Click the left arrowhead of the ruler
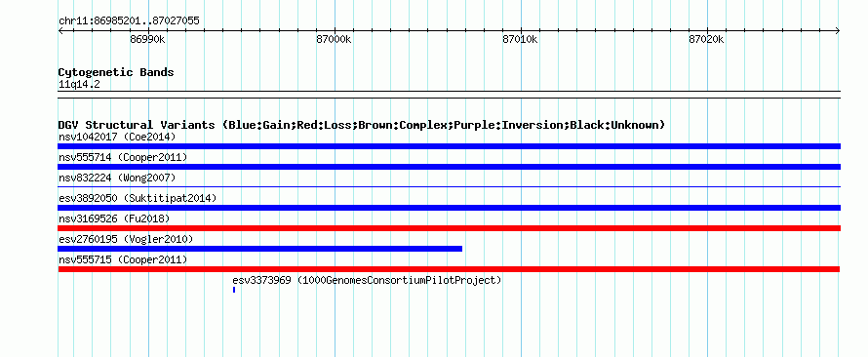Screen dimensions: 868x357 click(60, 31)
